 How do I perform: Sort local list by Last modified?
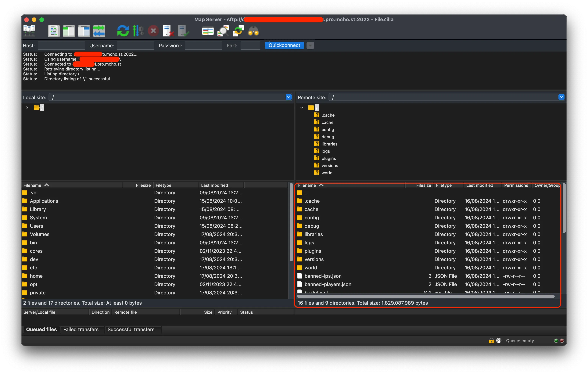coord(221,185)
